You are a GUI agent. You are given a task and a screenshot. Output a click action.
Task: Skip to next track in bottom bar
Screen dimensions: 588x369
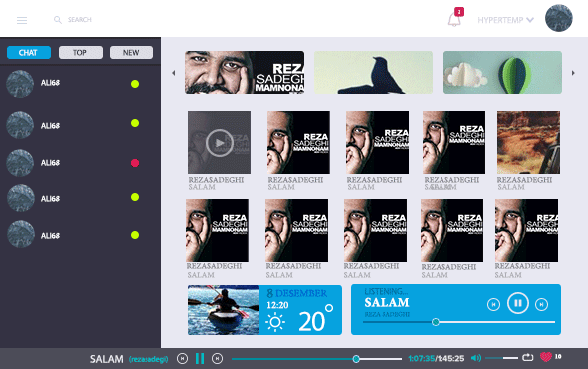click(x=217, y=358)
